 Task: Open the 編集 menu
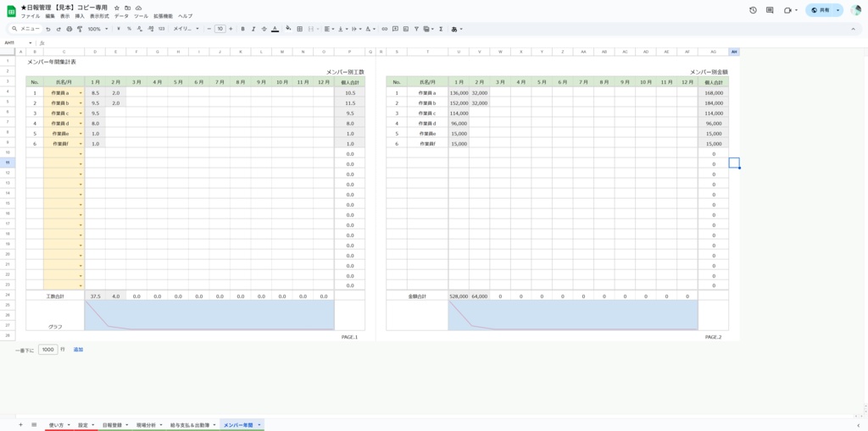tap(50, 17)
